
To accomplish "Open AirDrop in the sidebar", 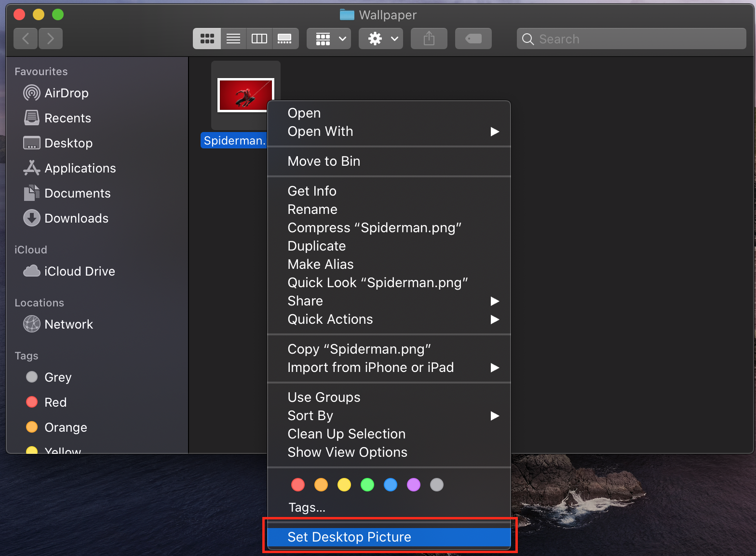I will click(56, 93).
